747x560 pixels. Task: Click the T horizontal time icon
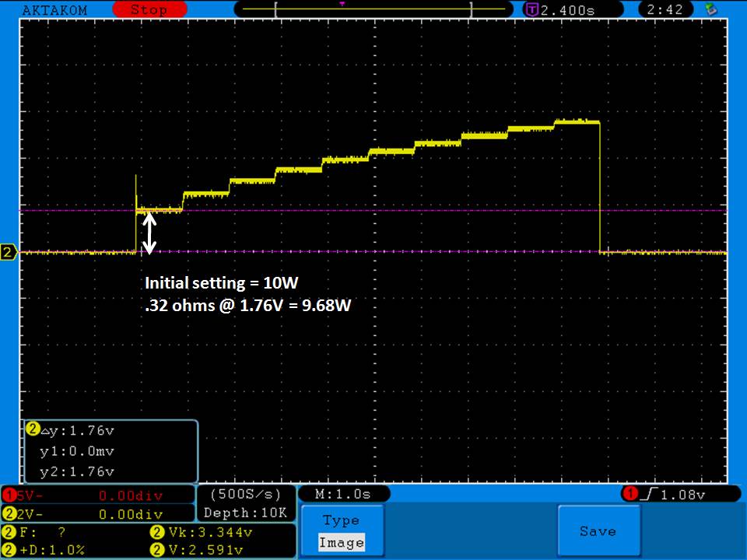click(x=531, y=9)
